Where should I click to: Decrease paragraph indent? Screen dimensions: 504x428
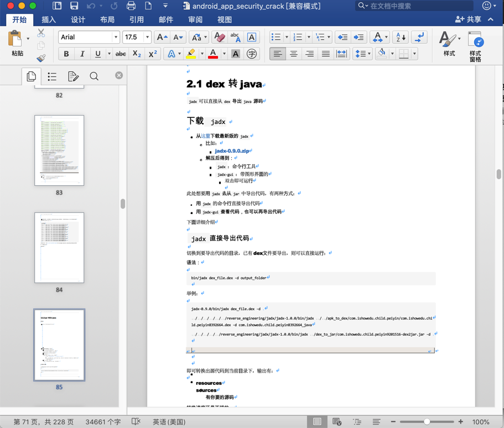point(342,37)
